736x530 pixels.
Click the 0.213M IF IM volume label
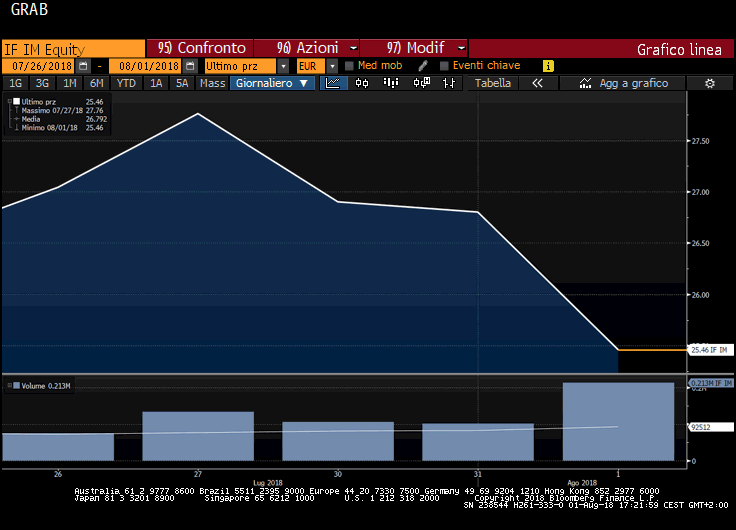click(711, 383)
